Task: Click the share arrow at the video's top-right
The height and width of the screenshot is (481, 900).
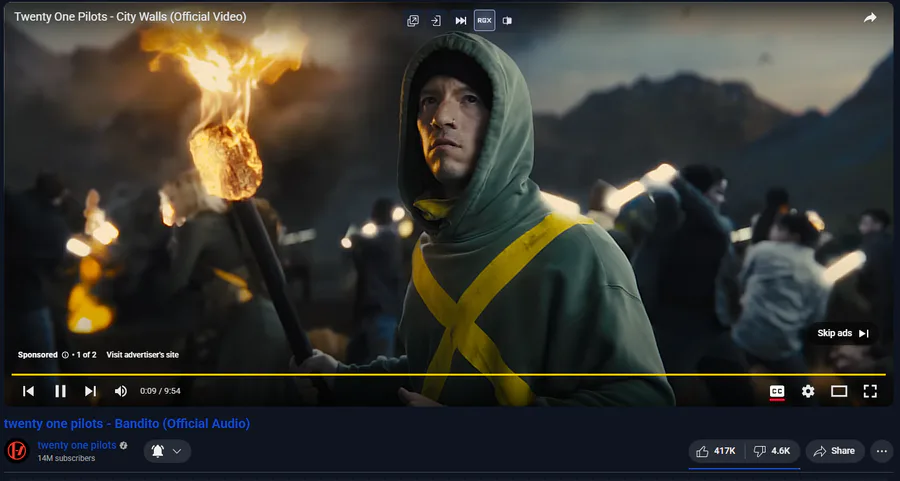Action: tap(870, 18)
